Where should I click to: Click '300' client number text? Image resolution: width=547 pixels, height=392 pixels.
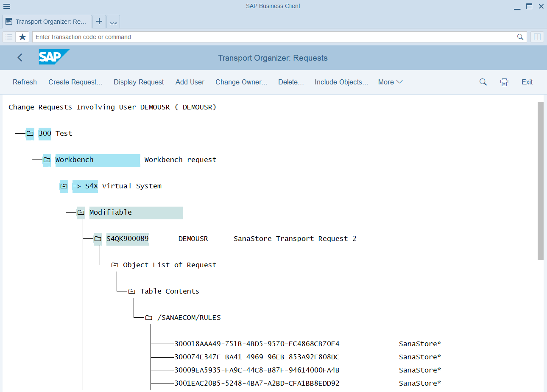[x=45, y=133]
